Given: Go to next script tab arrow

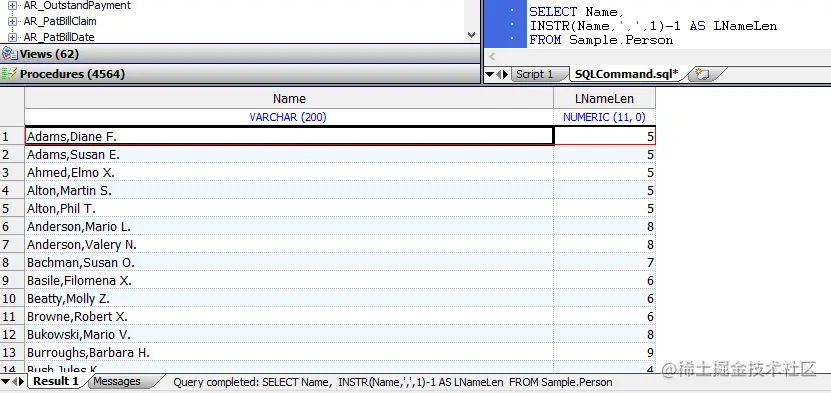Looking at the screenshot, I should 506,75.
